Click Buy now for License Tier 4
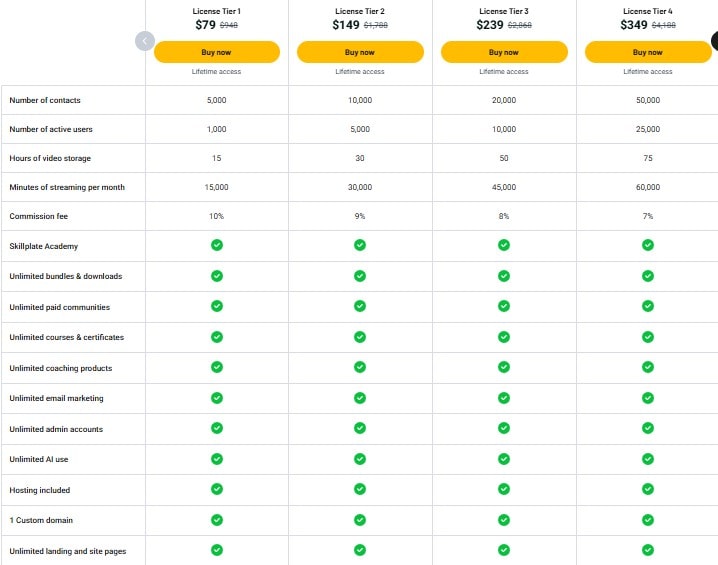This screenshot has height=565, width=718. pyautogui.click(x=648, y=52)
